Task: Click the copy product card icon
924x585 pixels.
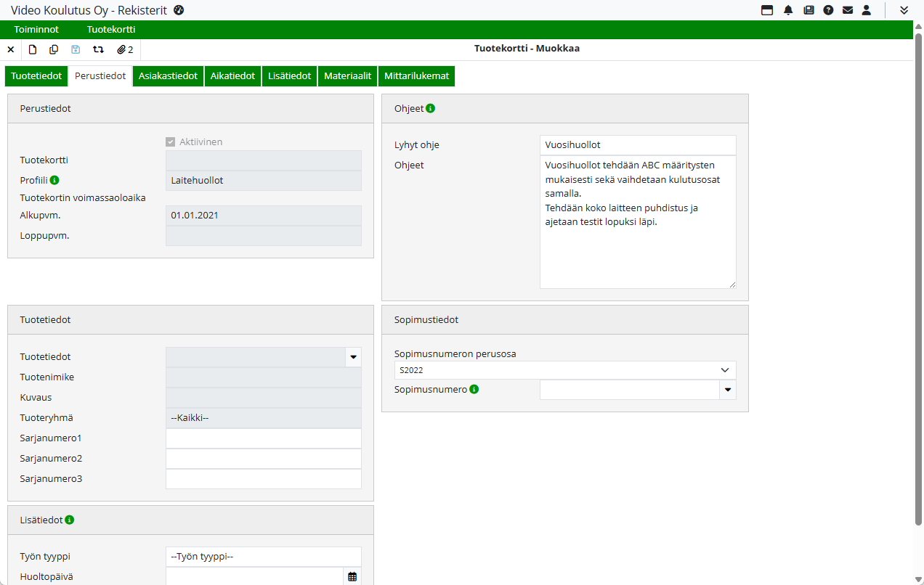Action: (x=54, y=49)
